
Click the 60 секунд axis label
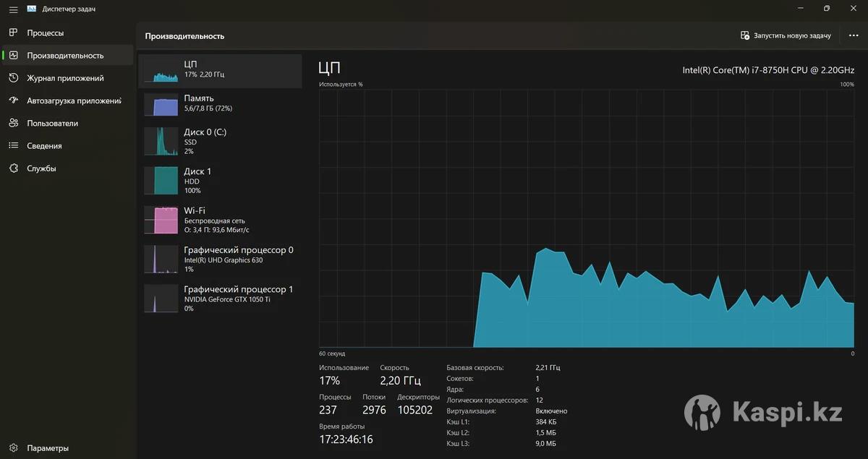[332, 353]
